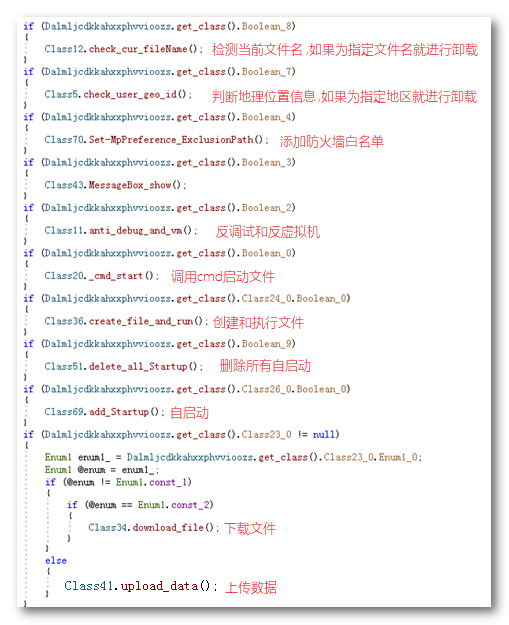Click Set-MpPreference_ExclusionPath method call
The height and width of the screenshot is (625, 509).
click(171, 140)
